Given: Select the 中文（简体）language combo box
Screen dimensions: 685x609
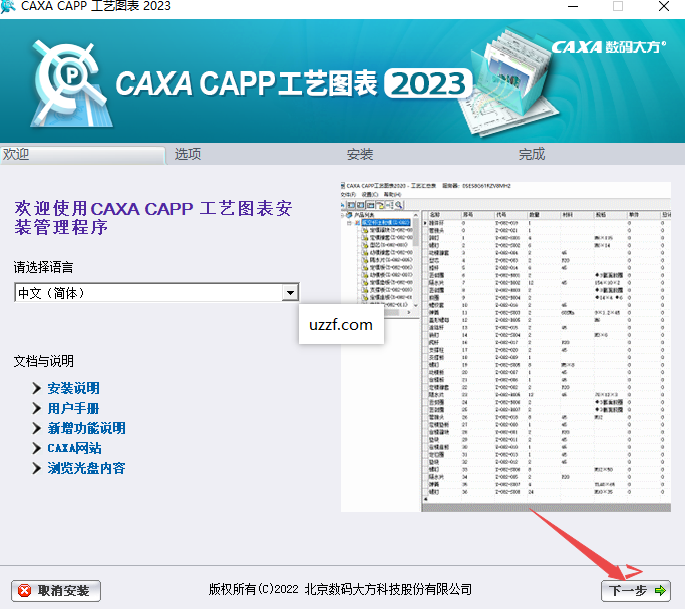Looking at the screenshot, I should pyautogui.click(x=148, y=292).
